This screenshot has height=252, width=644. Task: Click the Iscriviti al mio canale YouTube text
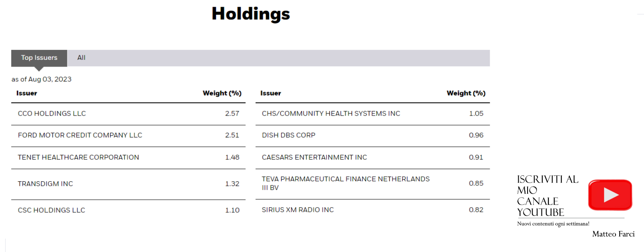(x=548, y=196)
